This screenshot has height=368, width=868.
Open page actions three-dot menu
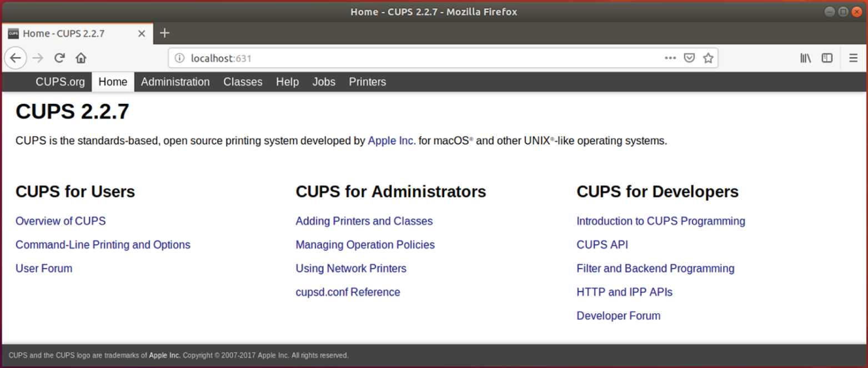coord(670,58)
